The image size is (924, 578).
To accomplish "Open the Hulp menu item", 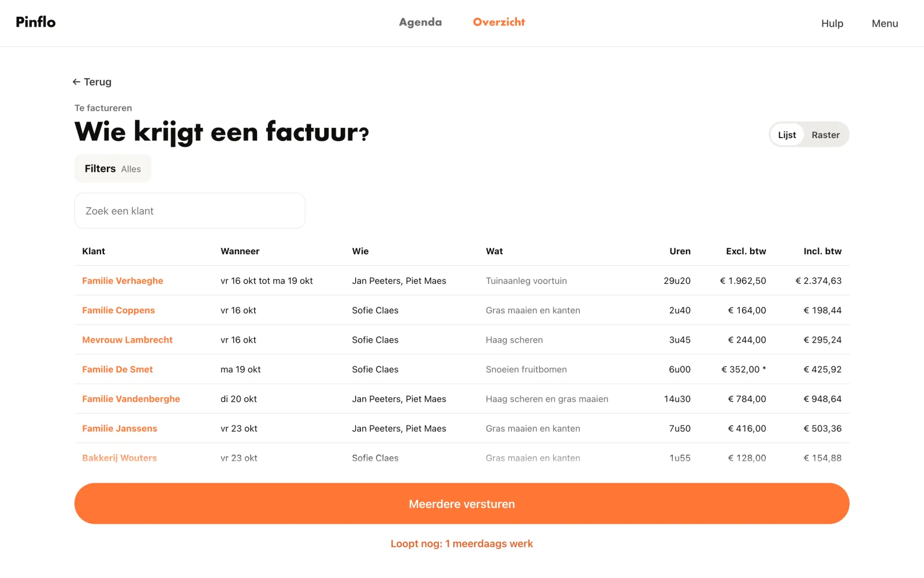I will [832, 23].
